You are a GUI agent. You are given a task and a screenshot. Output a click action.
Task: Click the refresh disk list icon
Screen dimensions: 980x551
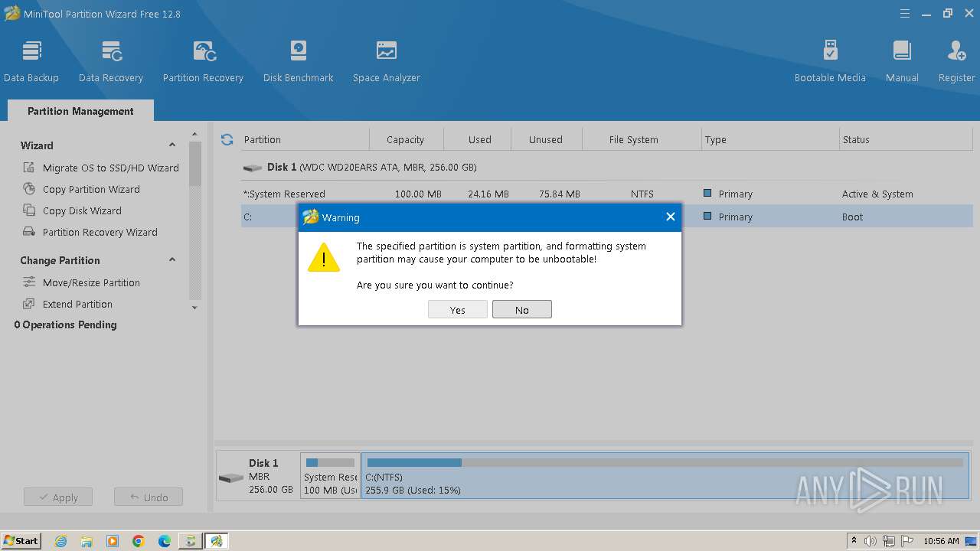coord(227,139)
